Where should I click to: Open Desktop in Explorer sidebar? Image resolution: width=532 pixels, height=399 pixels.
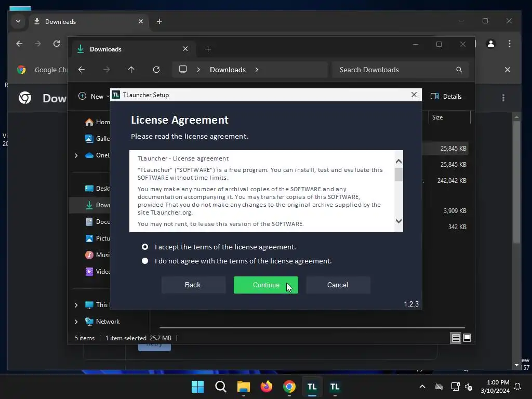(x=97, y=188)
